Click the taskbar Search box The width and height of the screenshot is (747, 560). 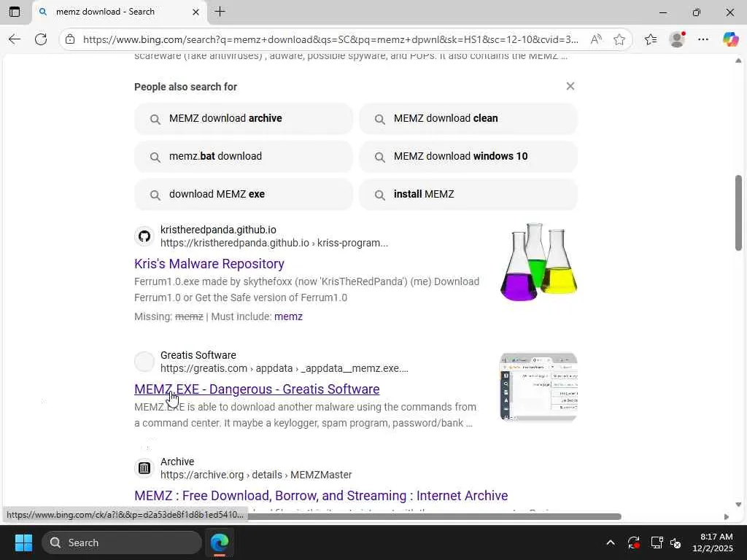tap(122, 542)
